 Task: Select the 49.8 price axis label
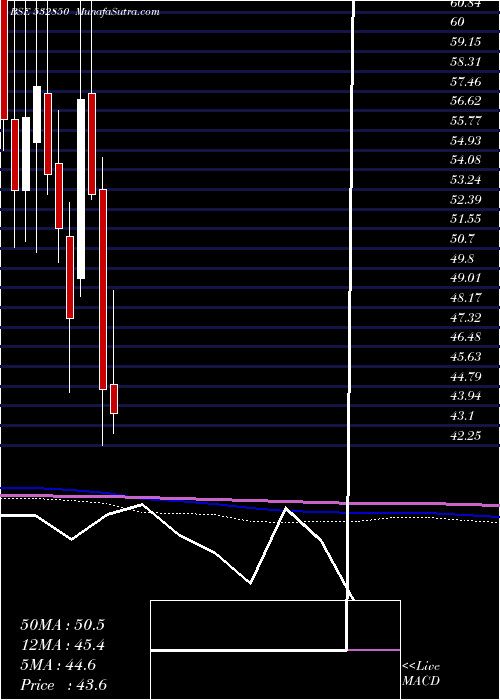click(x=462, y=259)
